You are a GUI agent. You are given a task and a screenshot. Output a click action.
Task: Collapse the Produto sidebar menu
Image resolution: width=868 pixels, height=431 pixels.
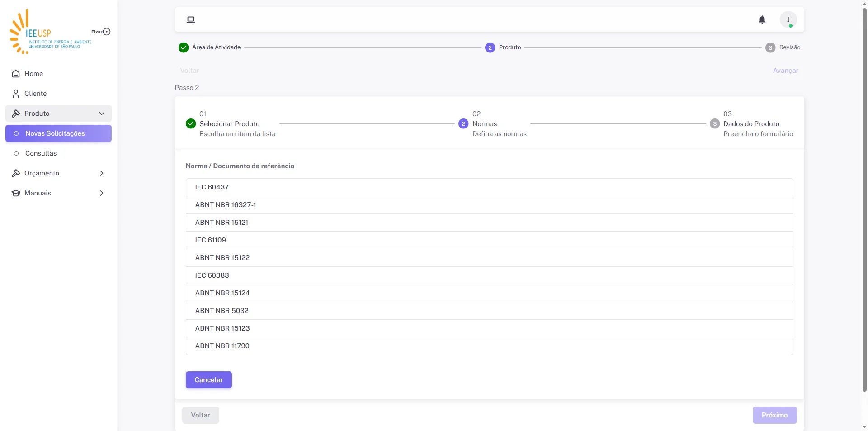[x=58, y=114]
